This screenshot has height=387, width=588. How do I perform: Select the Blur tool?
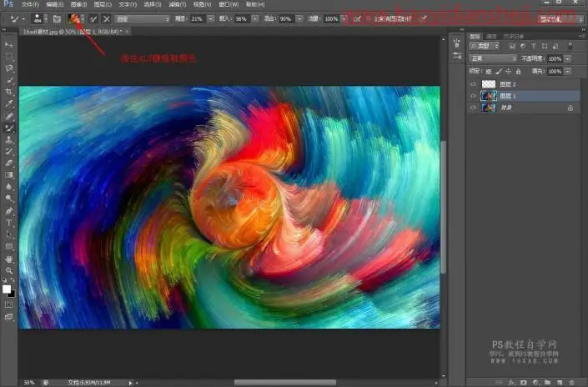(8, 186)
